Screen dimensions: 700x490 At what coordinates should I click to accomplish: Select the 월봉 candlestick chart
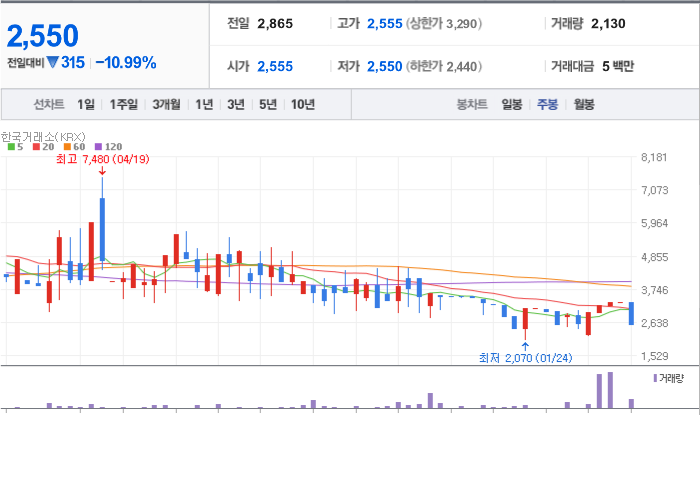584,104
